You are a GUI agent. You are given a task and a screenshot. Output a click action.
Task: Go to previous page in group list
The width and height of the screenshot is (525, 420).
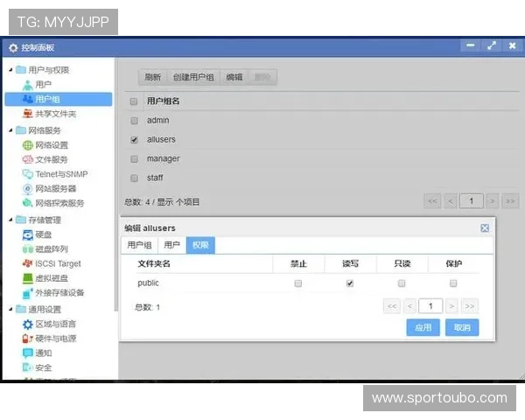[451, 201]
